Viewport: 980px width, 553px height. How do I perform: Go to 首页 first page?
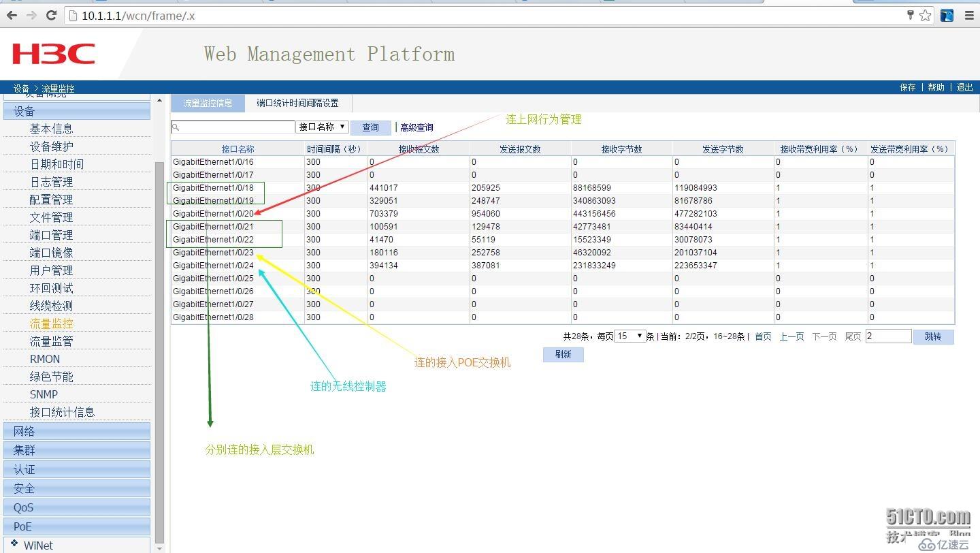(x=763, y=336)
